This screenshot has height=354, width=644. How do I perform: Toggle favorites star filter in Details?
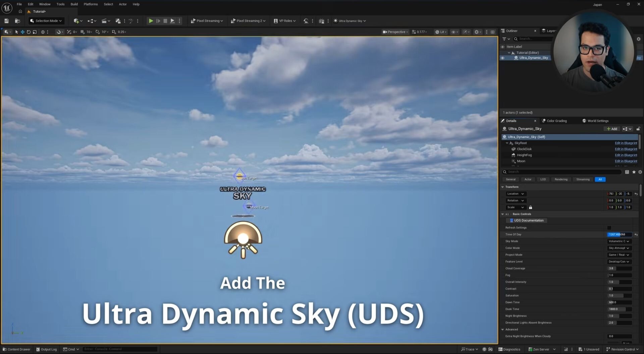pos(634,172)
